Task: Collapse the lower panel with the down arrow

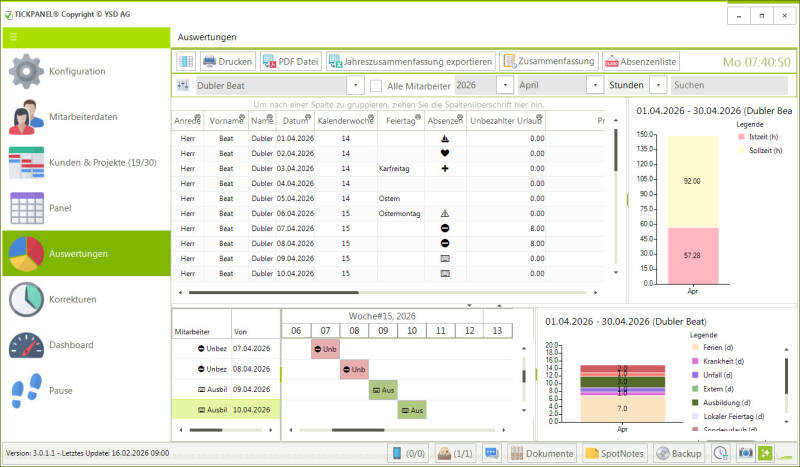Action: [469, 305]
